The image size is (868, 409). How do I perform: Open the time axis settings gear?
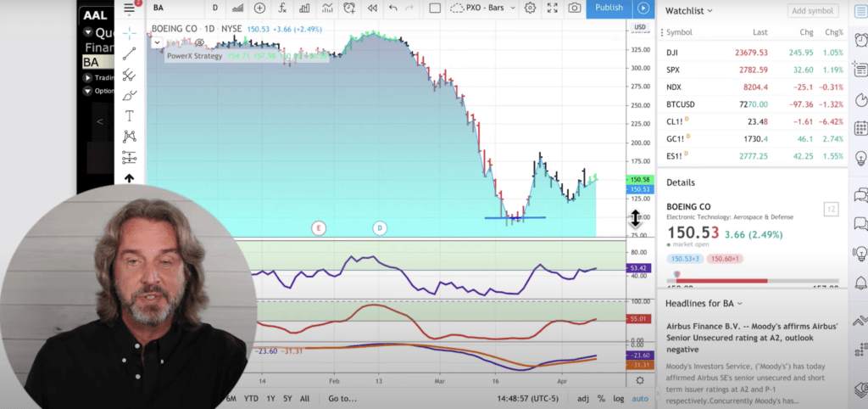coord(640,380)
